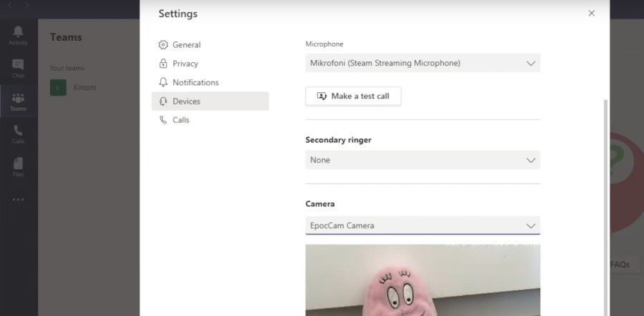Expand the Camera dropdown using its chevron arrow
The width and height of the screenshot is (644, 316).
tap(531, 226)
